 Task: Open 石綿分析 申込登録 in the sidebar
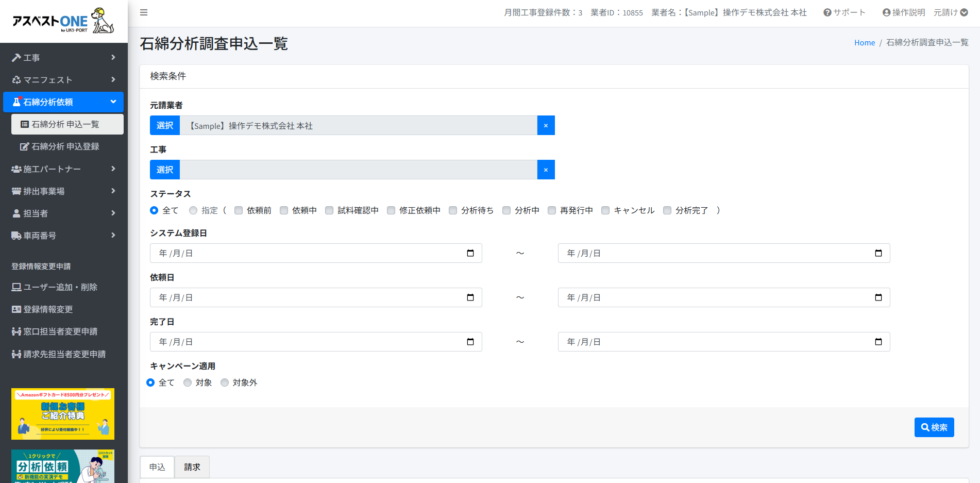[65, 146]
